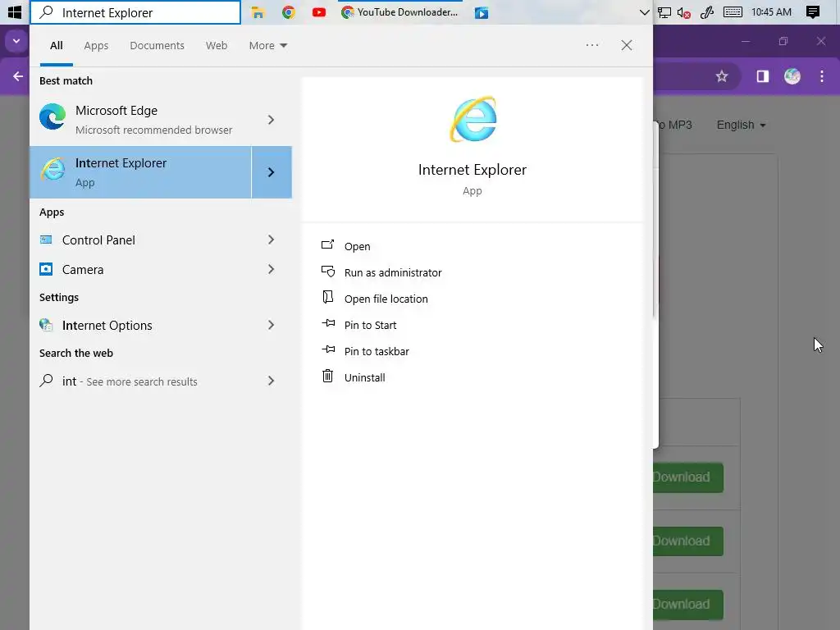Open the browser profile avatar
This screenshot has height=630, width=840.
point(792,76)
